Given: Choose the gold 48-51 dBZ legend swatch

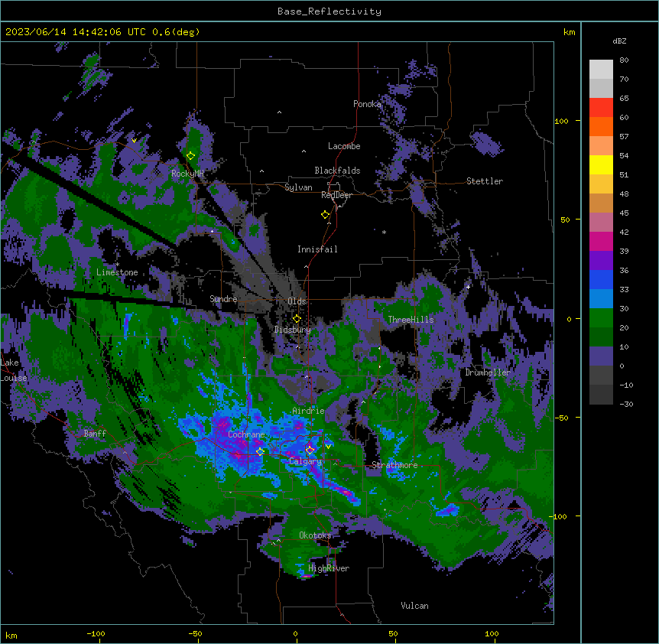Looking at the screenshot, I should 601,184.
